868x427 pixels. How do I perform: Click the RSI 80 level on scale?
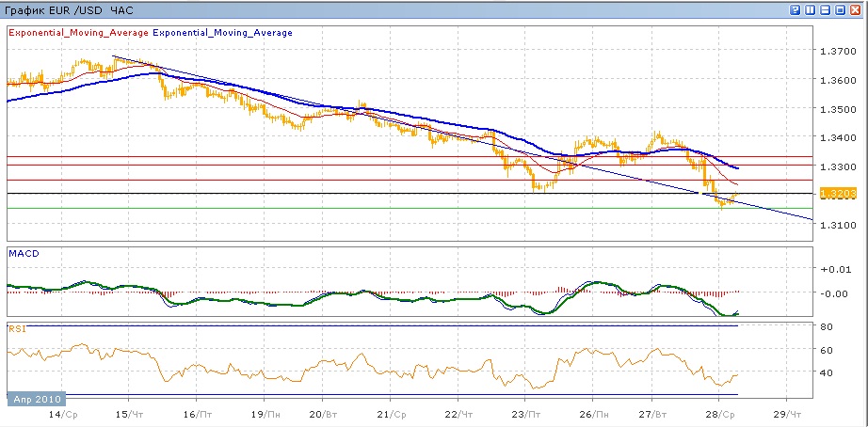pos(827,326)
